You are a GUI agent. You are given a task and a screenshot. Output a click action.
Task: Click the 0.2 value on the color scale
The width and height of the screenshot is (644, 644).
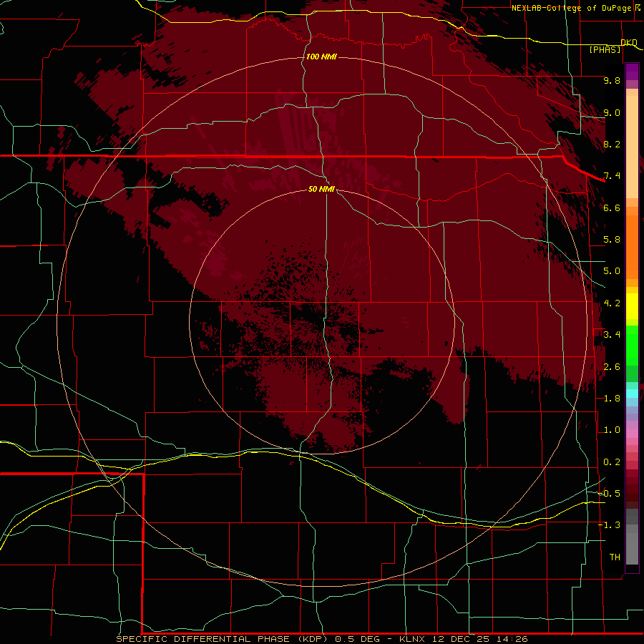click(612, 462)
